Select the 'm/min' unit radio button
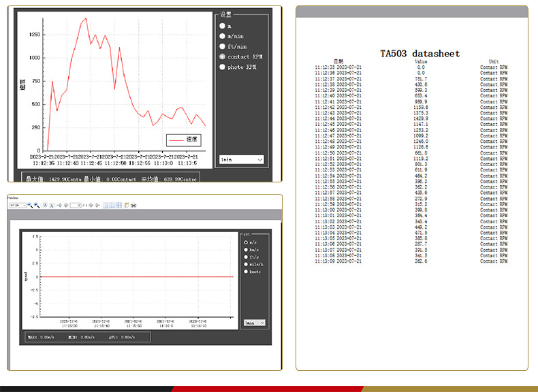538x392 pixels. coord(222,36)
